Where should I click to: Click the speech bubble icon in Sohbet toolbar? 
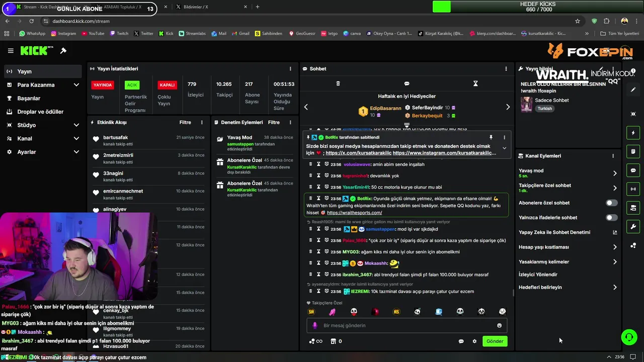pos(407,83)
